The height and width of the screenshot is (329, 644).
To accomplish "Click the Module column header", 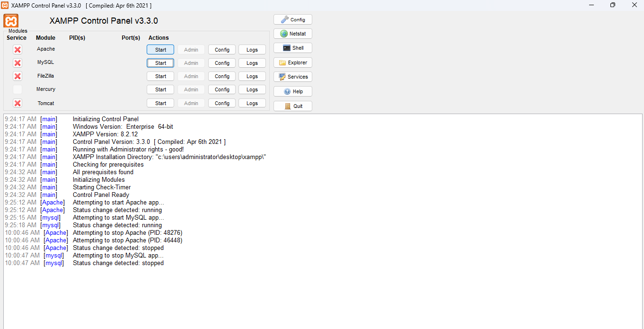I will coord(45,38).
